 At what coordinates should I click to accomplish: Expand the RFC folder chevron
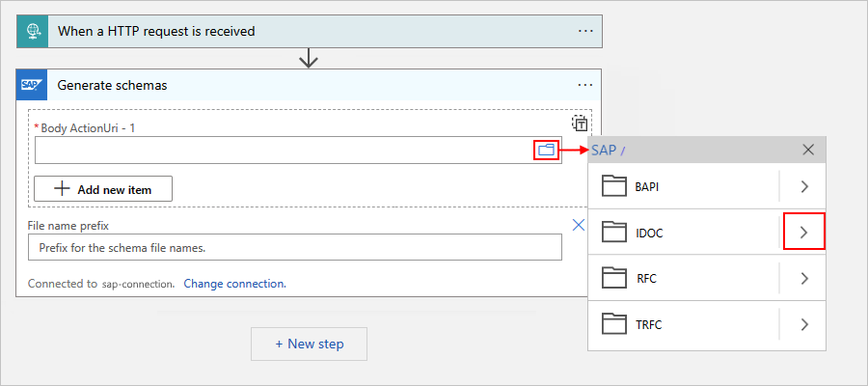point(804,279)
